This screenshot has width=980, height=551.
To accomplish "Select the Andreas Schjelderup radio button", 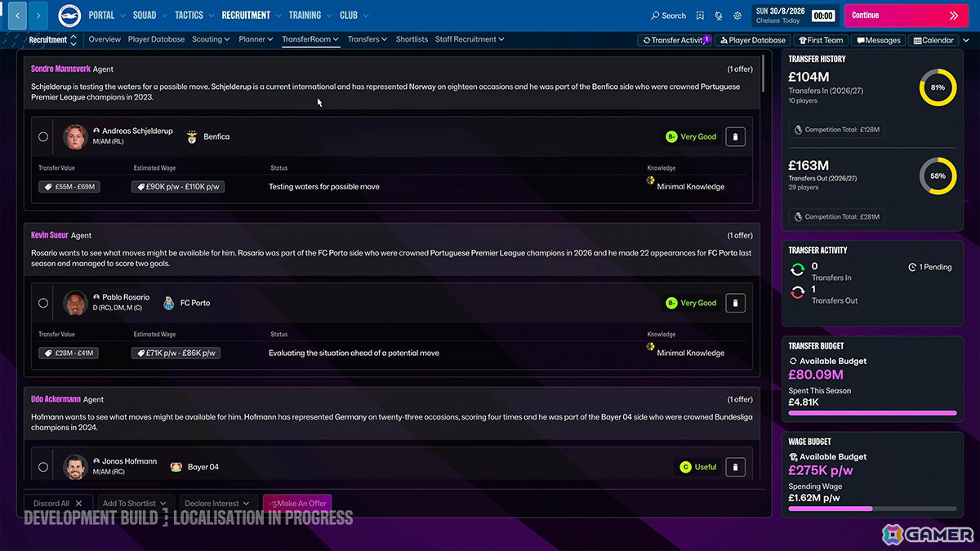I will pos(43,137).
